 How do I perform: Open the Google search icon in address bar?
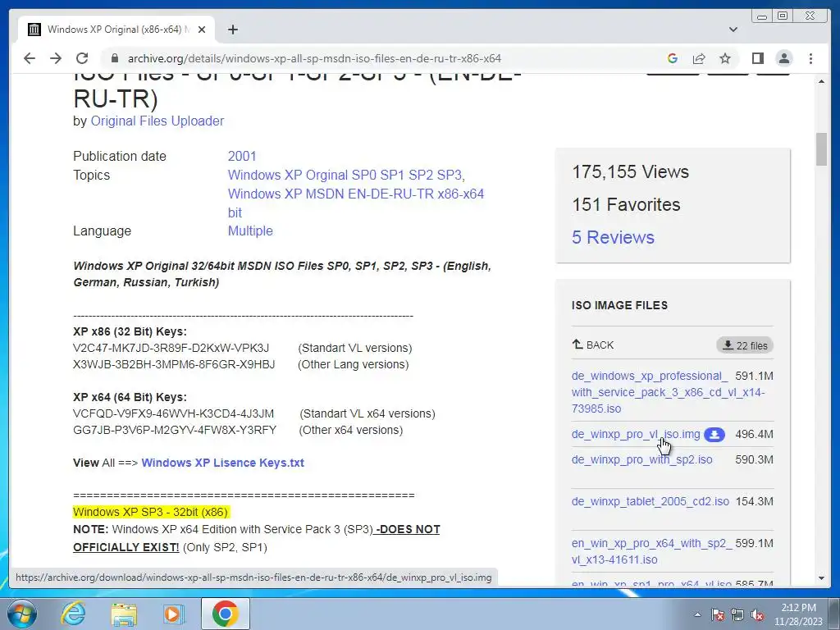point(673,58)
